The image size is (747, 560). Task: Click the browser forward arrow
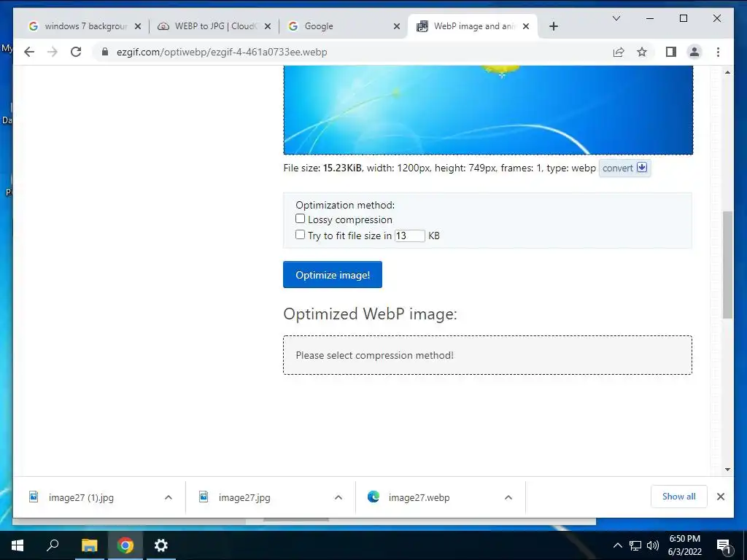tap(53, 52)
